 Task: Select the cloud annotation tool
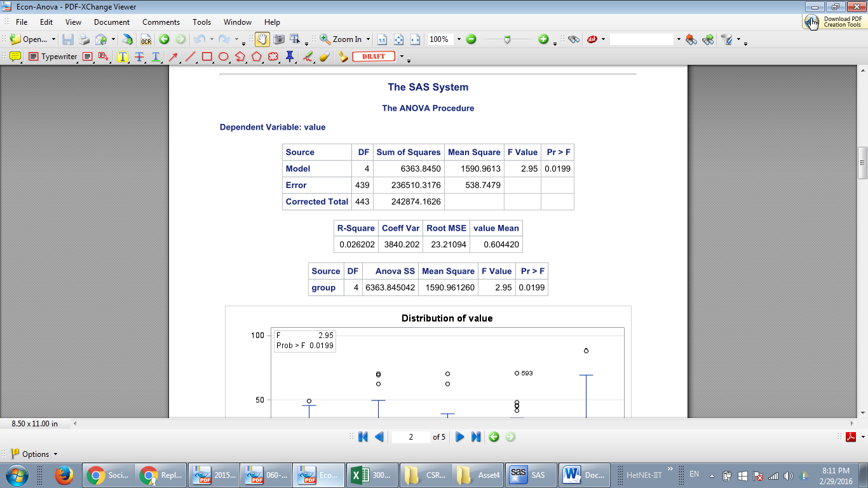[x=272, y=56]
